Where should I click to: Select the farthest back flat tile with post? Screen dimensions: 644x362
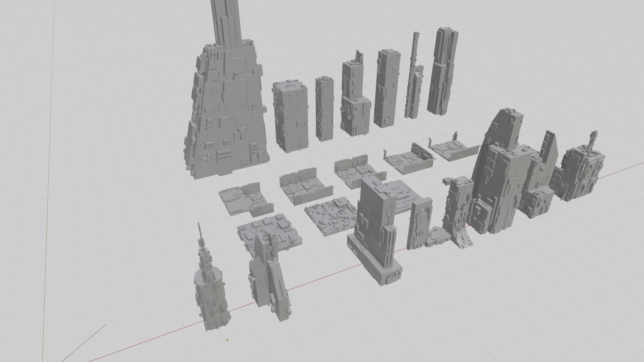453,149
